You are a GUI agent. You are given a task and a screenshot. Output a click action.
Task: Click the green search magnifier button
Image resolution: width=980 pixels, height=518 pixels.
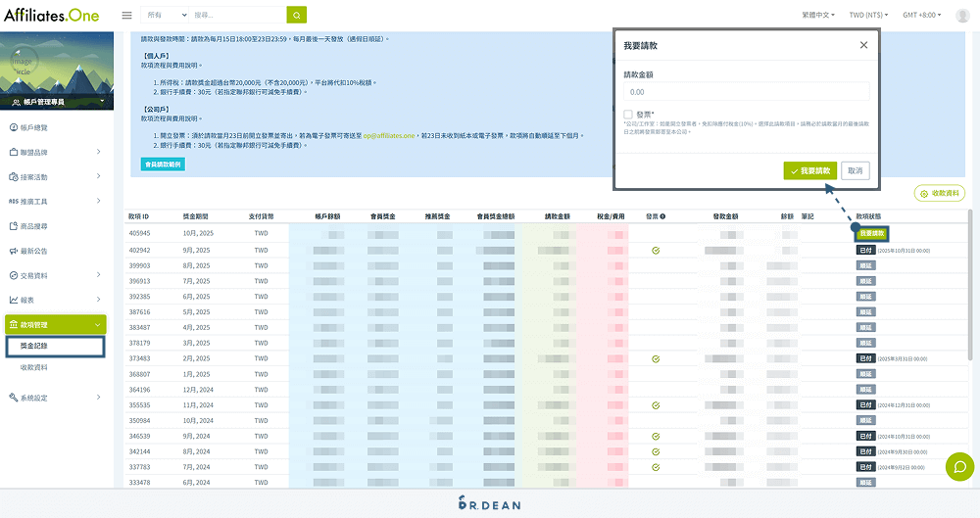(x=297, y=15)
